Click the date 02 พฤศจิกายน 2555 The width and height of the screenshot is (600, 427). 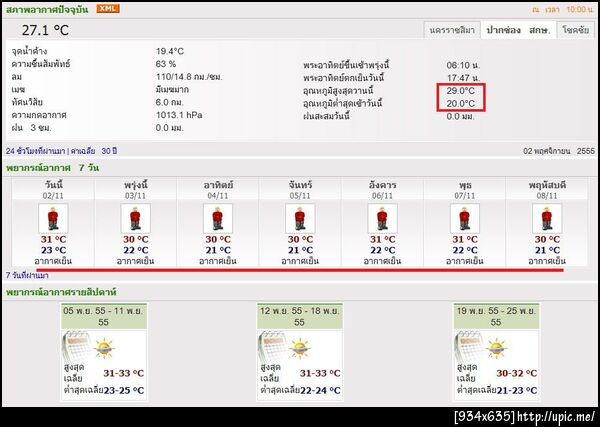[x=559, y=151]
